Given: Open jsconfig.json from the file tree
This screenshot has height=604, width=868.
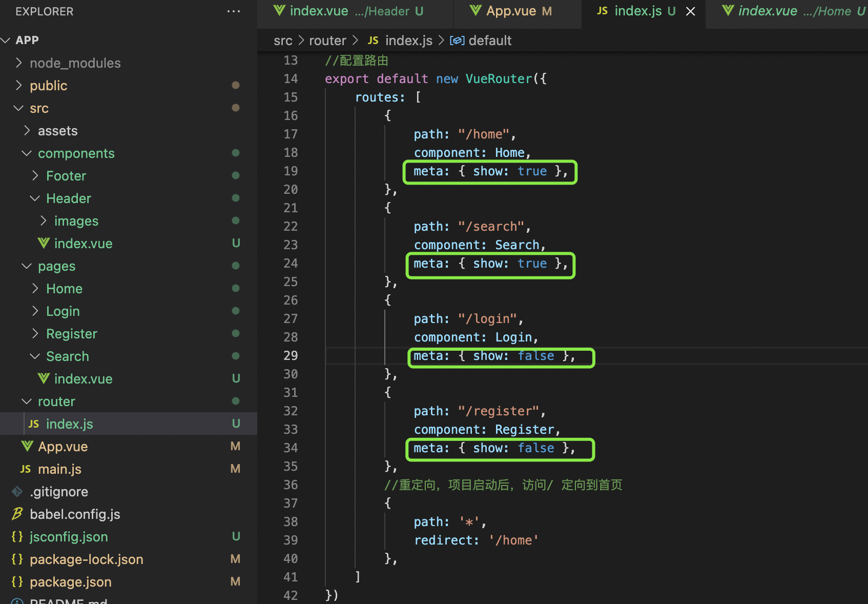Looking at the screenshot, I should pos(69,536).
